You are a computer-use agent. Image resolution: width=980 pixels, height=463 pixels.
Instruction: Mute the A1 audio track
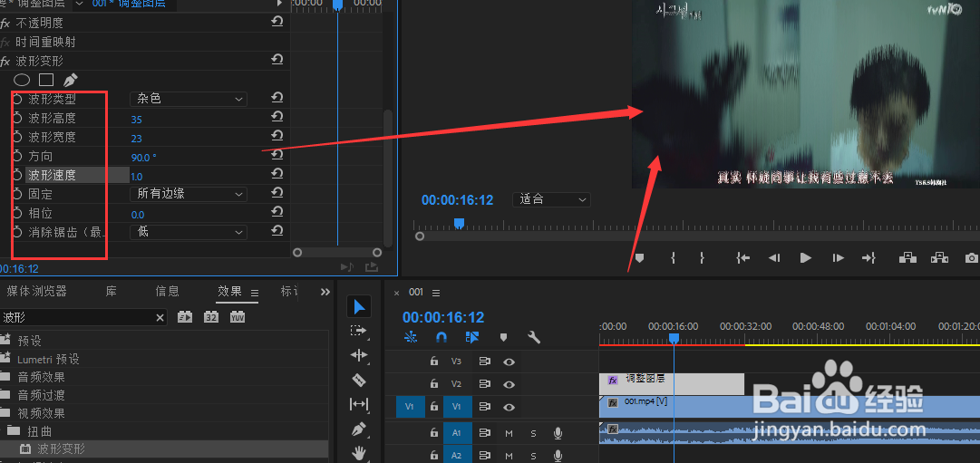click(509, 433)
